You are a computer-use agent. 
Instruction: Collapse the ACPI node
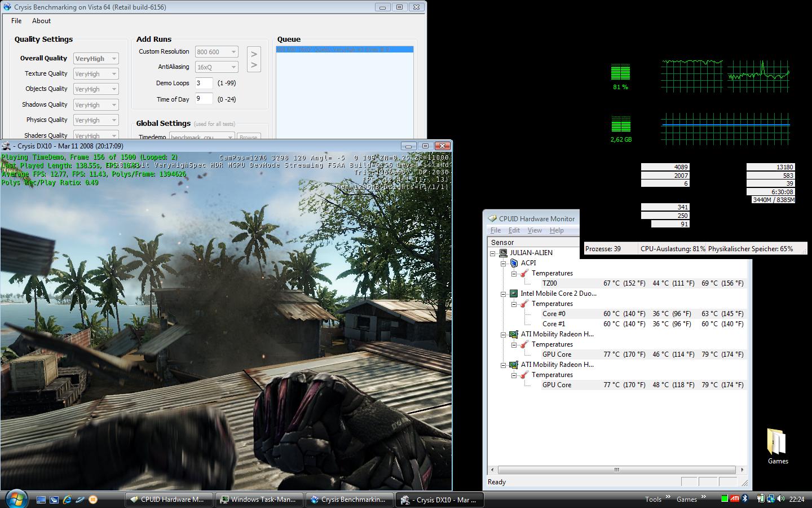pyautogui.click(x=504, y=263)
